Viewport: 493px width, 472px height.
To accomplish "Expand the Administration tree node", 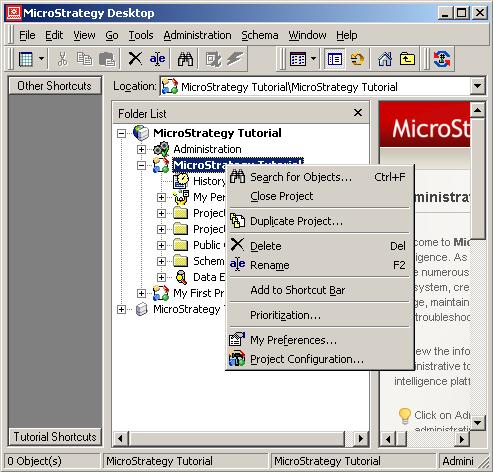I will [141, 149].
